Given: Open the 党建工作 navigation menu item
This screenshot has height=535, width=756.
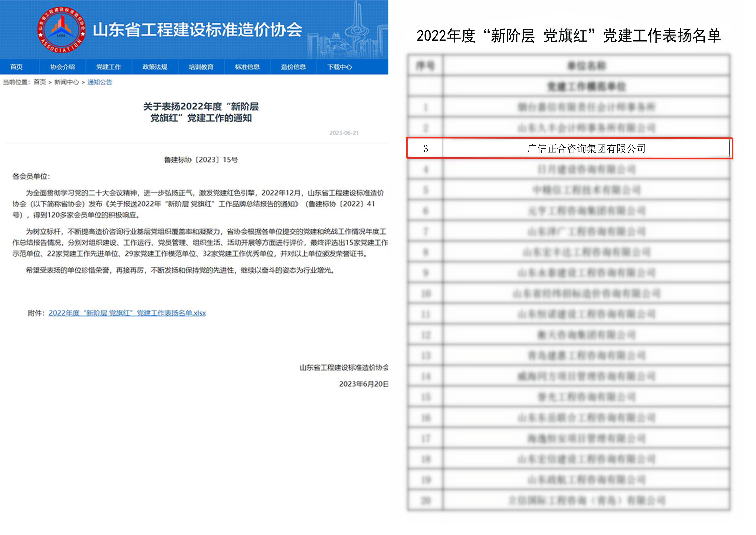Looking at the screenshot, I should [x=109, y=67].
